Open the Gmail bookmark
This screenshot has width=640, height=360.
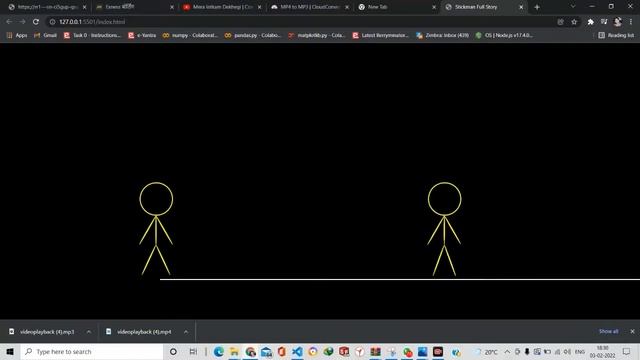(x=45, y=36)
